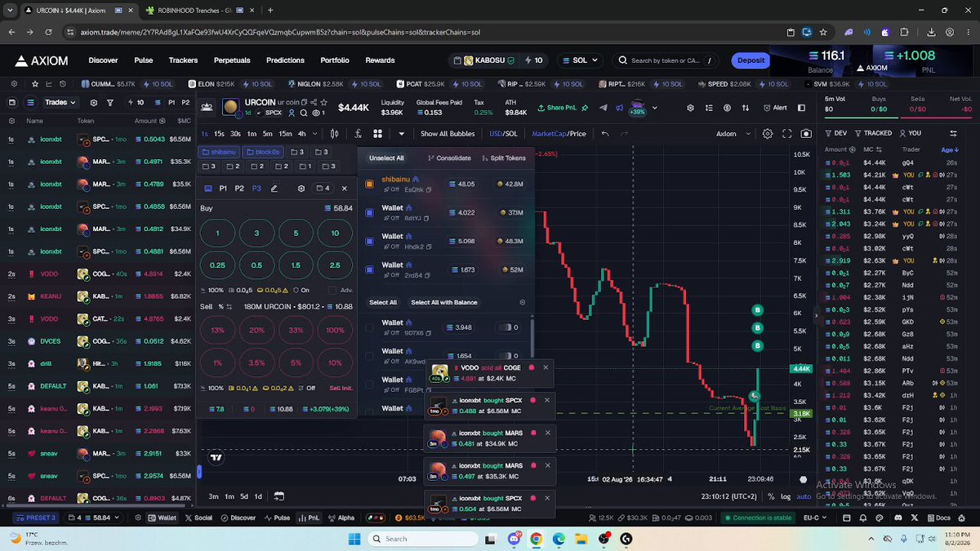Open the chart settings gear icon
Image resolution: width=980 pixels, height=551 pixels.
coord(768,134)
